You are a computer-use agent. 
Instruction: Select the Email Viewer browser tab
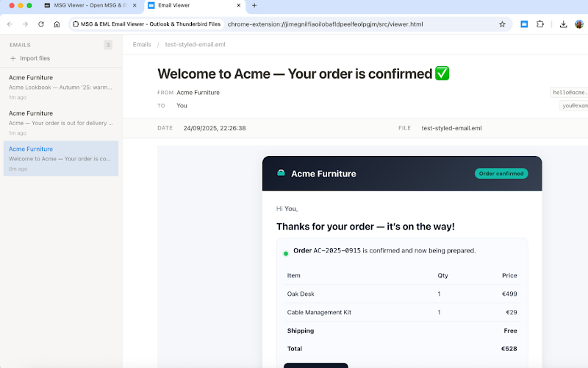(191, 5)
